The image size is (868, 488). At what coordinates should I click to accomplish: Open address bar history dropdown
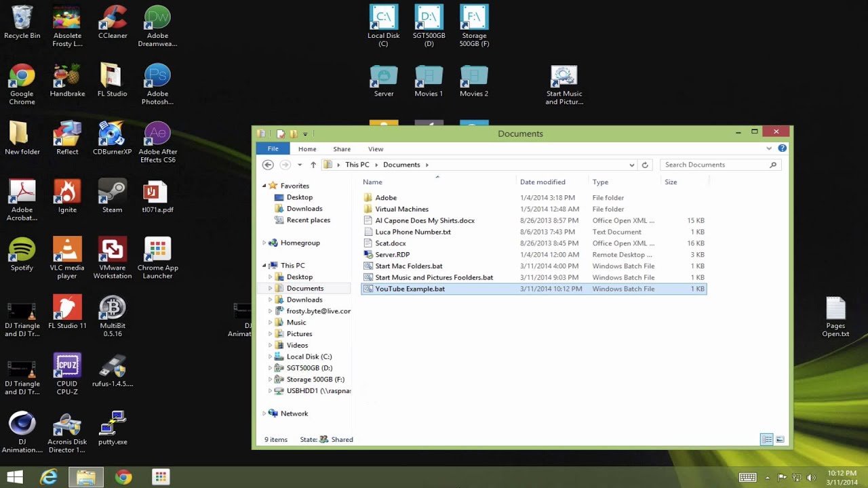pos(632,165)
